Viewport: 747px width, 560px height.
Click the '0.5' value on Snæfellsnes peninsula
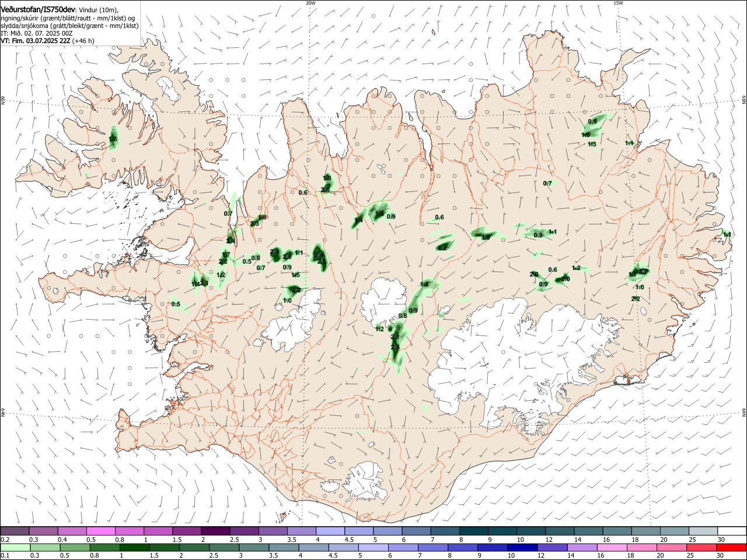[176, 304]
